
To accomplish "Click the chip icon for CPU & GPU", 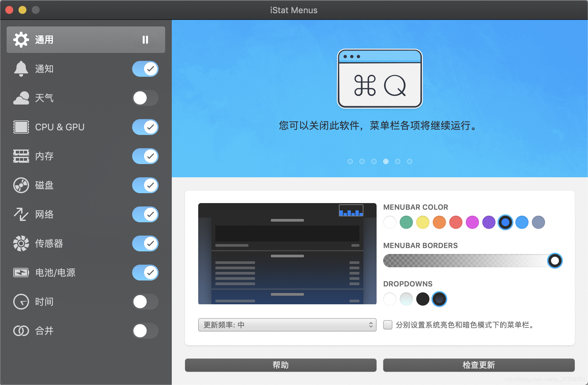I will 21,127.
